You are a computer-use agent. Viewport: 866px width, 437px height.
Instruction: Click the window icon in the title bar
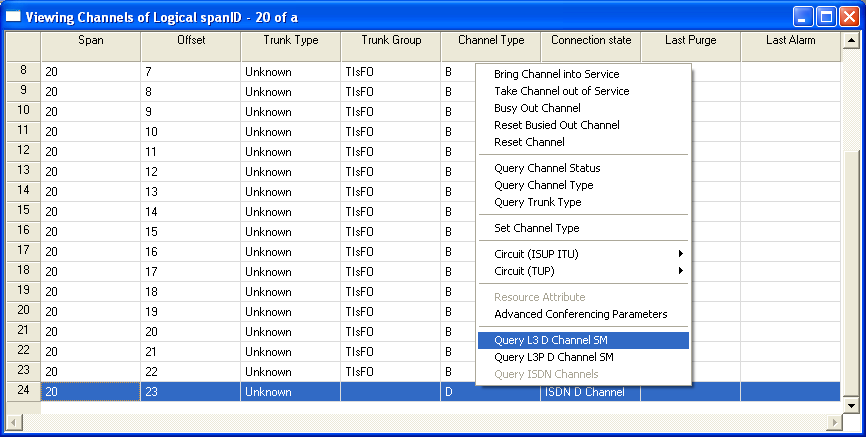coord(13,16)
